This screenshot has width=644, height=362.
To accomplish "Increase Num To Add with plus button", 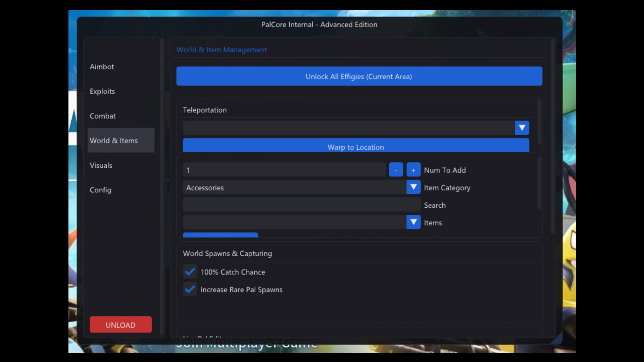I will click(413, 170).
